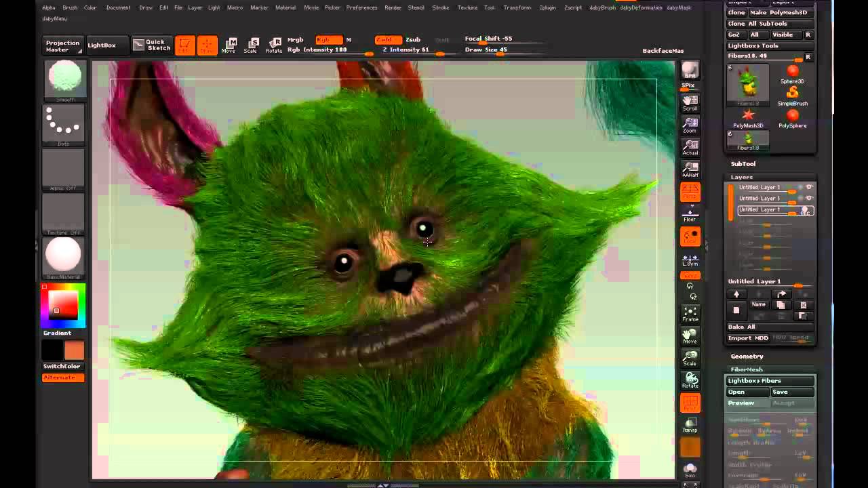Click the Solo icon
The width and height of the screenshot is (868, 488).
click(690, 469)
